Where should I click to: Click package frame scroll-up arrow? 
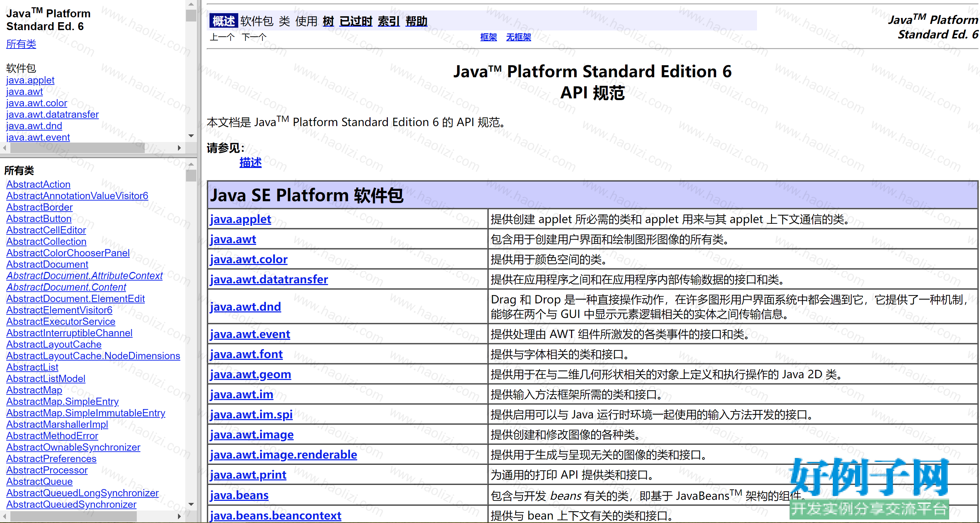click(191, 4)
